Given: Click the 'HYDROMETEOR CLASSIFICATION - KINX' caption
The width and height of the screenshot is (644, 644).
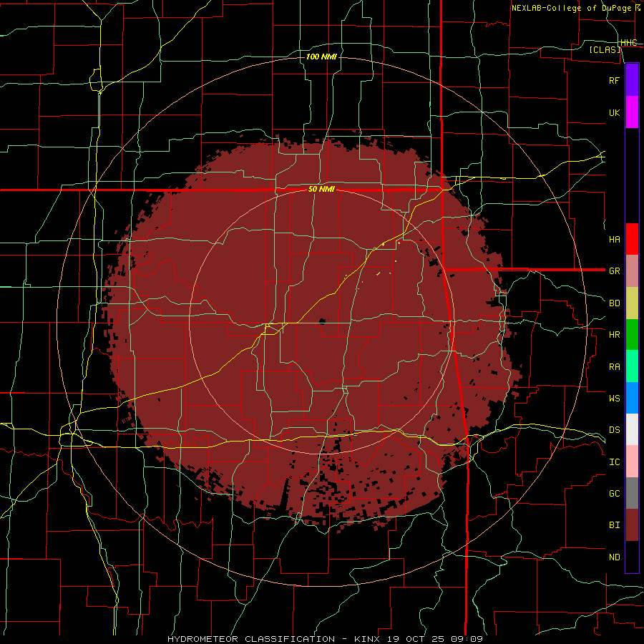Looking at the screenshot, I should click(274, 639).
